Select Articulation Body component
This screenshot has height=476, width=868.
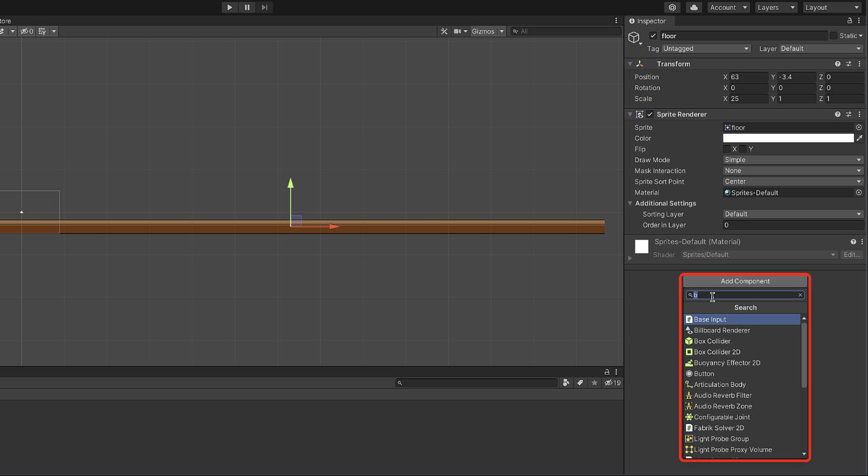[742, 385]
